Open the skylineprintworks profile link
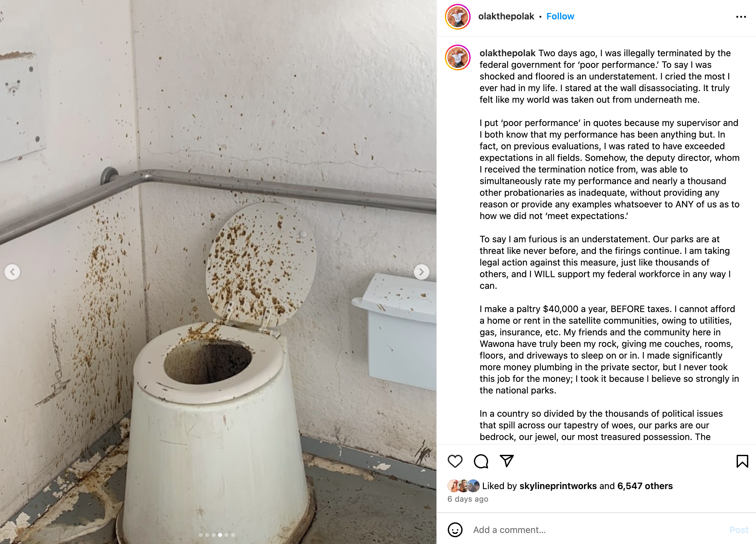The width and height of the screenshot is (756, 544). click(x=558, y=486)
